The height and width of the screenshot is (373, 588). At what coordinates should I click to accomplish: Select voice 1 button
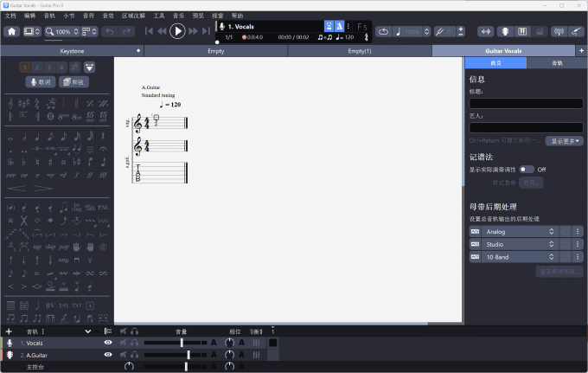click(x=25, y=68)
